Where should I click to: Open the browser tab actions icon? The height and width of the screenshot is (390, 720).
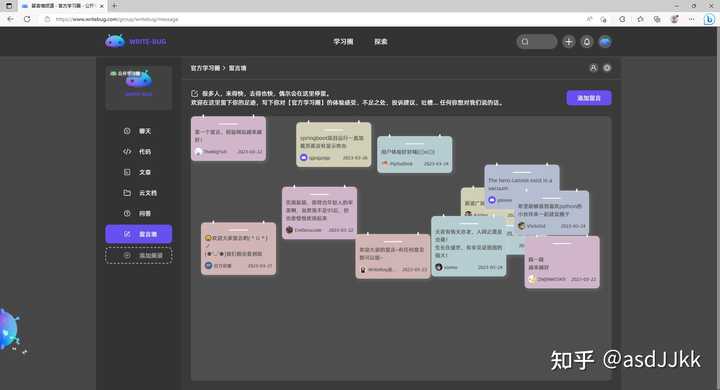9,6
